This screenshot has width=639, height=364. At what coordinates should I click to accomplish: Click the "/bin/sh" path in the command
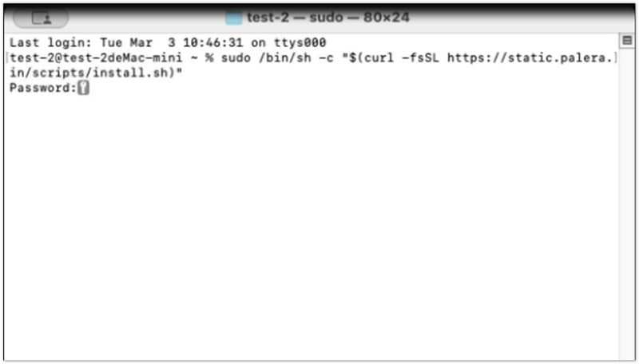(285, 57)
